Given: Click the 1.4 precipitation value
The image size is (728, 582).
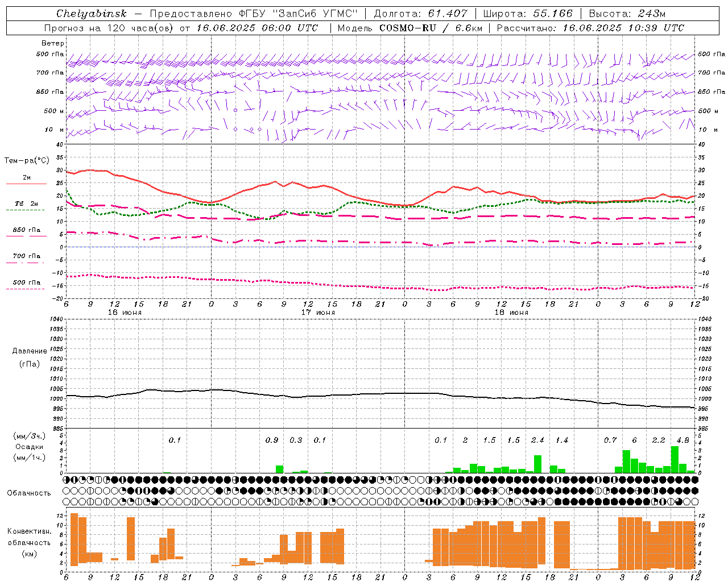Looking at the screenshot, I should pos(562,440).
